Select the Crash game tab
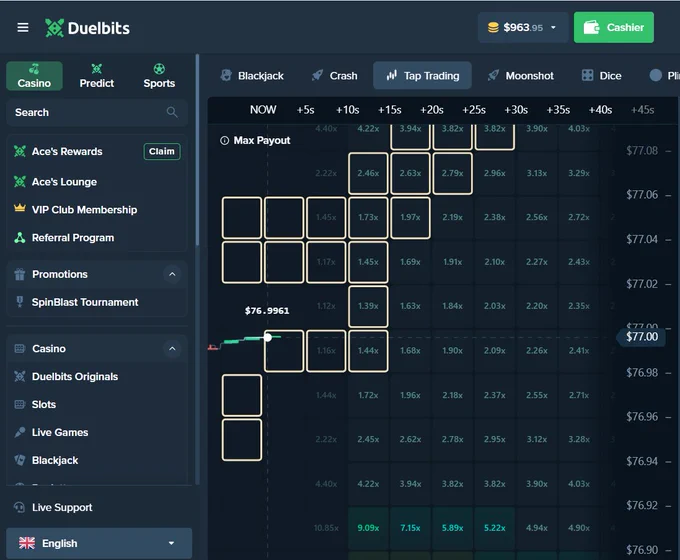 [335, 76]
